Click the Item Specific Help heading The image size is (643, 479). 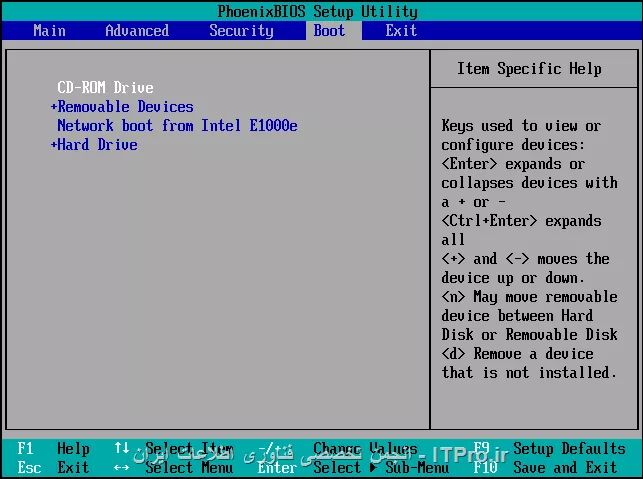[x=529, y=68]
